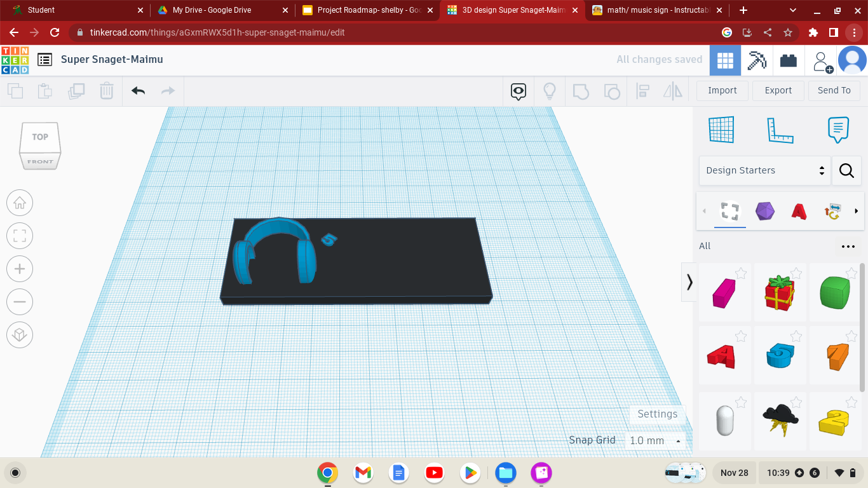
Task: Click the Ungroup shapes icon
Action: point(612,91)
